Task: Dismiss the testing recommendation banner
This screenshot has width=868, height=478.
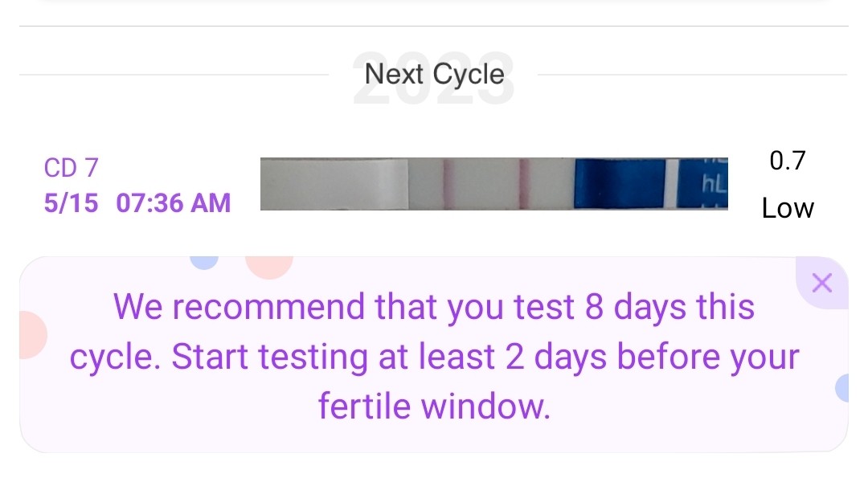Action: (x=821, y=283)
